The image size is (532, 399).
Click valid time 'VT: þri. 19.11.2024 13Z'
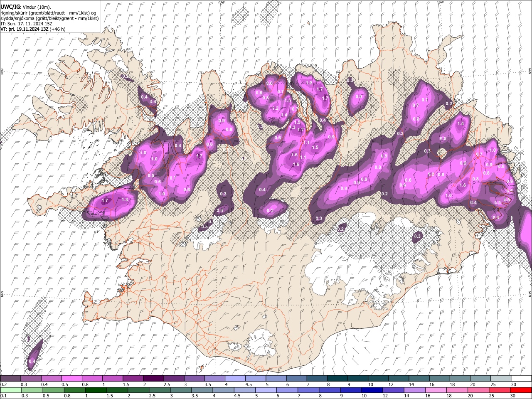[24, 30]
